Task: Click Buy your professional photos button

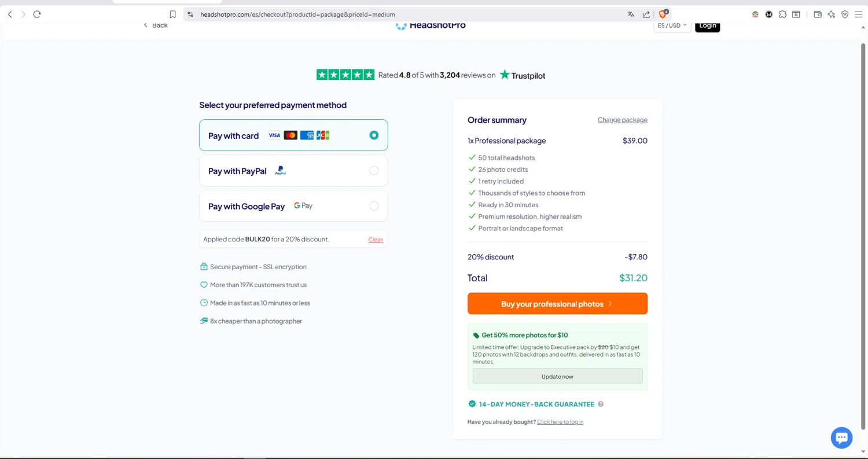Action: click(557, 304)
